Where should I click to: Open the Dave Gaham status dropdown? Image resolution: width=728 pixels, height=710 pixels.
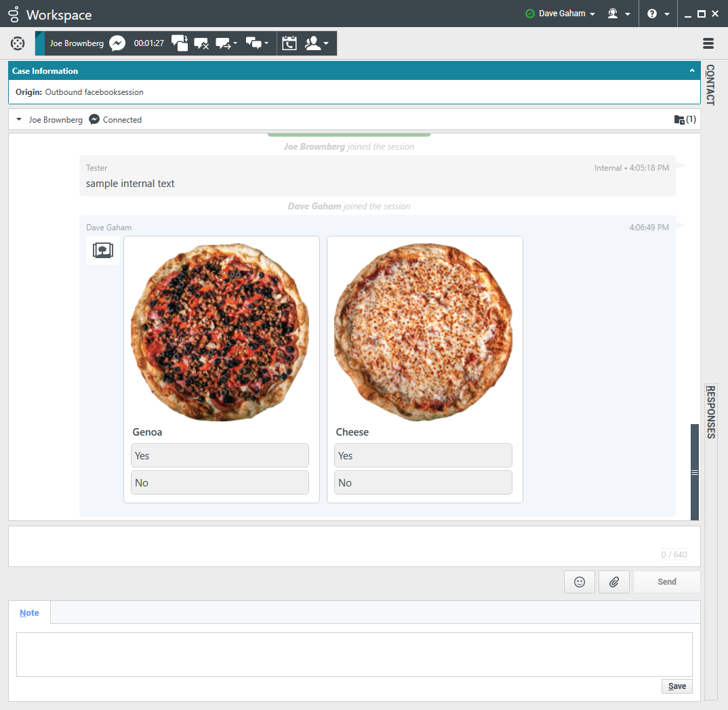pyautogui.click(x=561, y=14)
